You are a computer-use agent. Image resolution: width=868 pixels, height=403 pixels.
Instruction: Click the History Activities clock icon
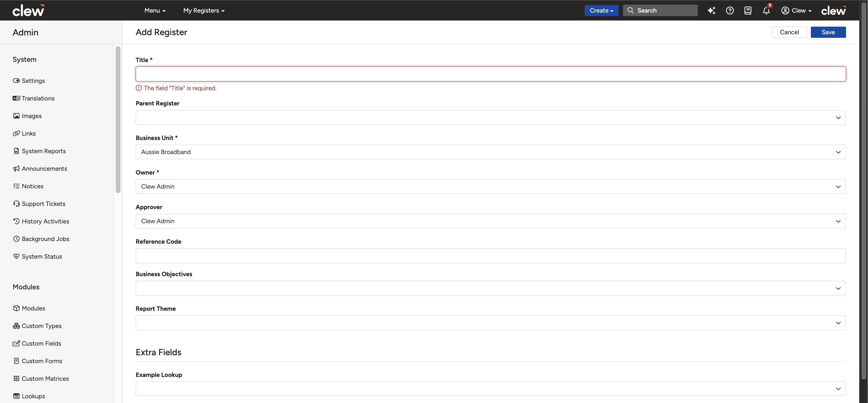(x=16, y=221)
